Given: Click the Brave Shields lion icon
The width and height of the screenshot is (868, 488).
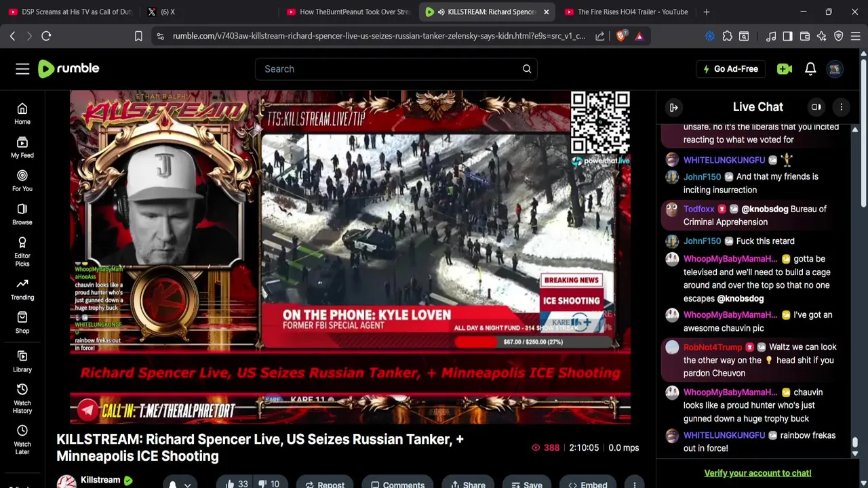Looking at the screenshot, I should click(x=620, y=36).
